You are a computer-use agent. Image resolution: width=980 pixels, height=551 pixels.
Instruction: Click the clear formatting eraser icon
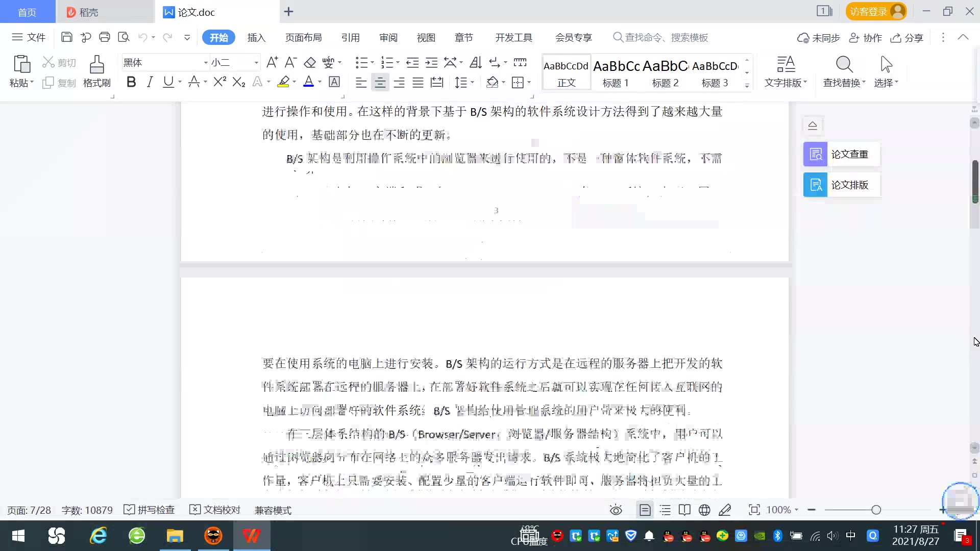(x=310, y=63)
